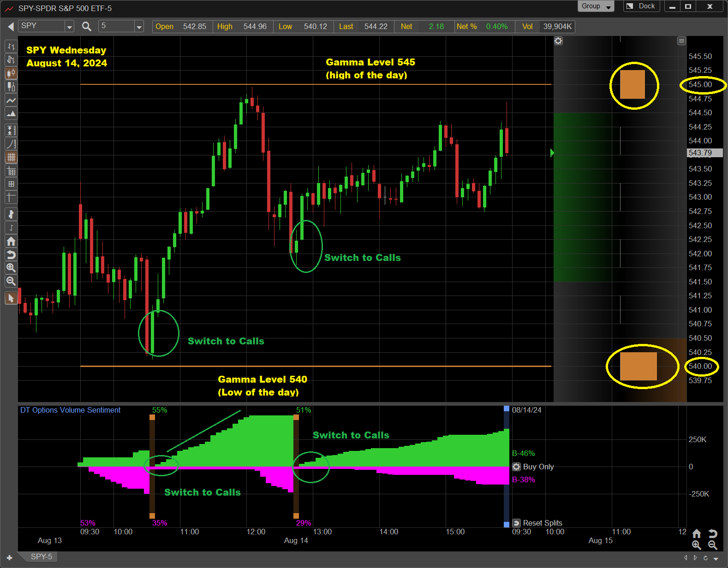Click the SPY symbol input field
Screen dimensions: 728x568
[x=42, y=26]
